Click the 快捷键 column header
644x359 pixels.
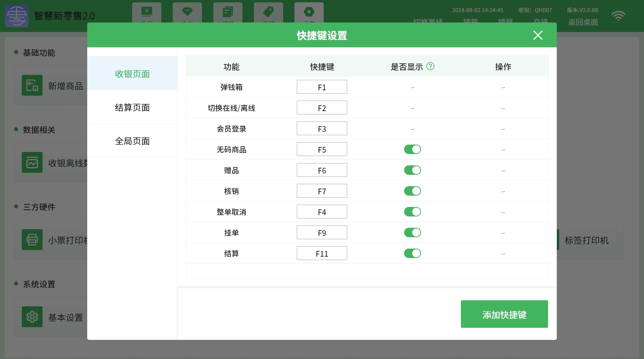pos(322,67)
